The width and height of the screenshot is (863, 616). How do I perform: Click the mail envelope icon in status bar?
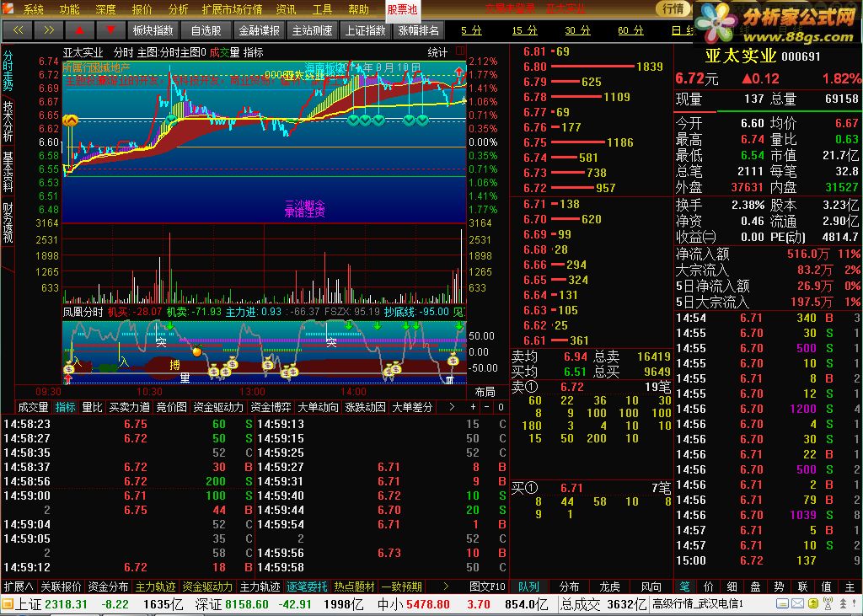(x=797, y=603)
